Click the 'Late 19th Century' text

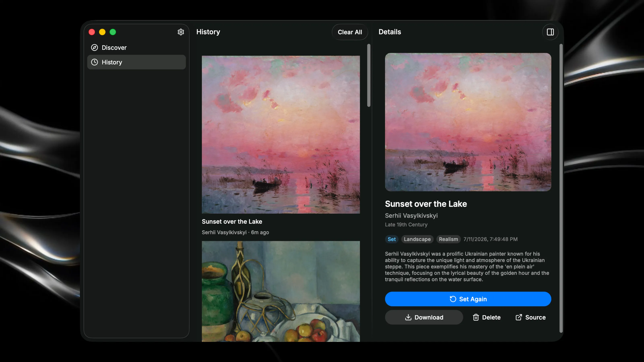[406, 224]
